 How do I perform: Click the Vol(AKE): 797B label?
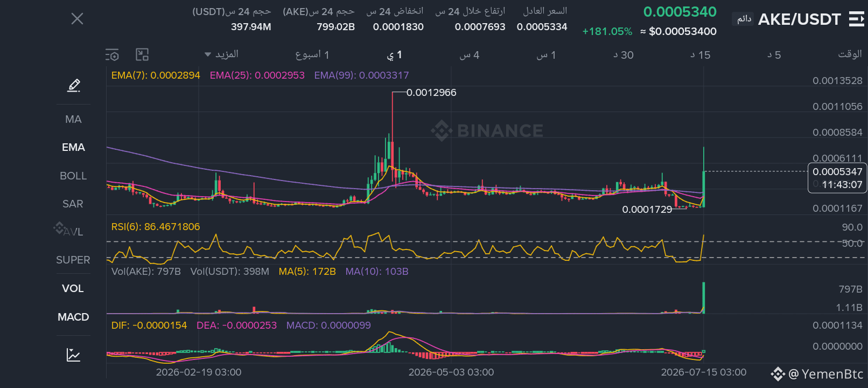pos(146,272)
